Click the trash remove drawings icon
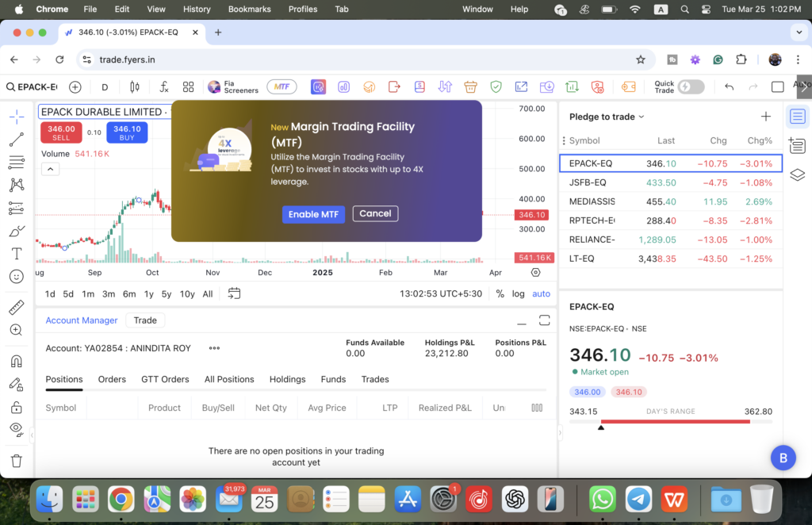This screenshot has height=525, width=812. 17,461
